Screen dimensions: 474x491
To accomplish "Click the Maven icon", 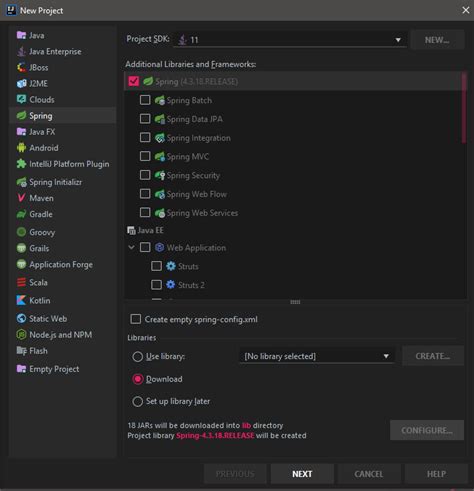I will 21,198.
